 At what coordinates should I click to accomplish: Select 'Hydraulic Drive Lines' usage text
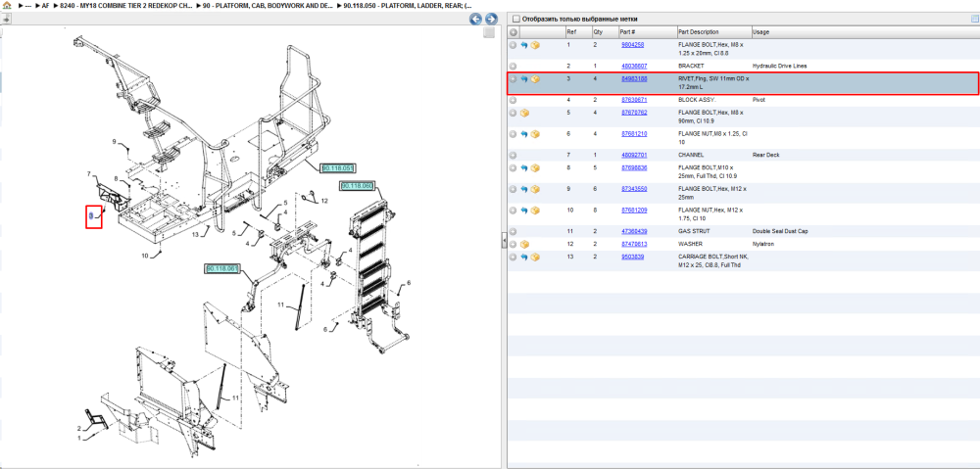(781, 66)
